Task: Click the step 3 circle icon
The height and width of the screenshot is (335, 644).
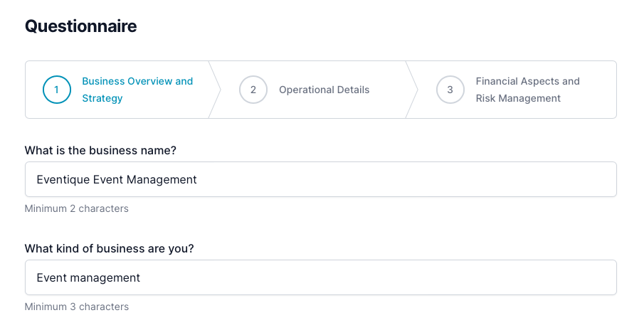Action: (x=450, y=90)
